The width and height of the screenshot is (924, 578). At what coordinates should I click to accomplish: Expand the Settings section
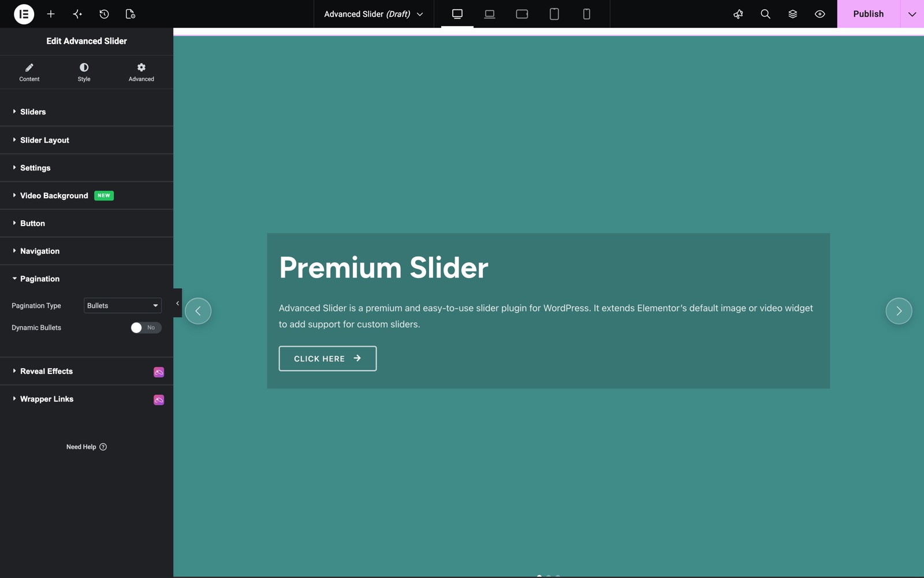87,168
